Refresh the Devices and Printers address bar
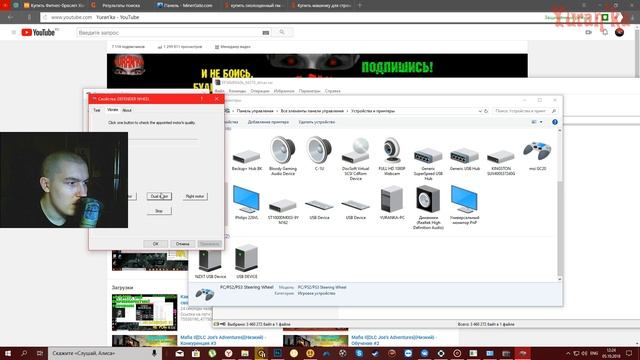 point(486,111)
